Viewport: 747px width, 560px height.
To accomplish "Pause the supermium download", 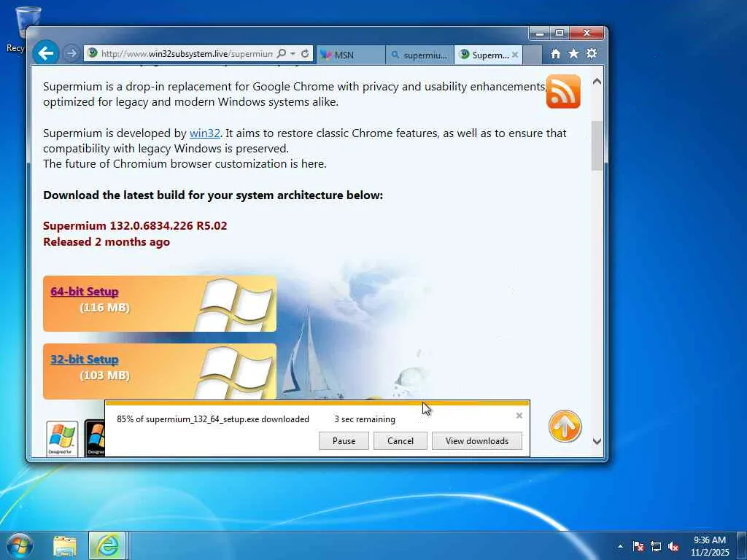I will (344, 441).
